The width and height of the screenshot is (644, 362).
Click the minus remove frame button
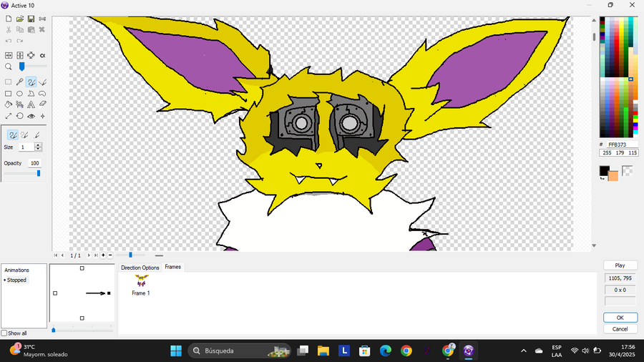pos(110,255)
